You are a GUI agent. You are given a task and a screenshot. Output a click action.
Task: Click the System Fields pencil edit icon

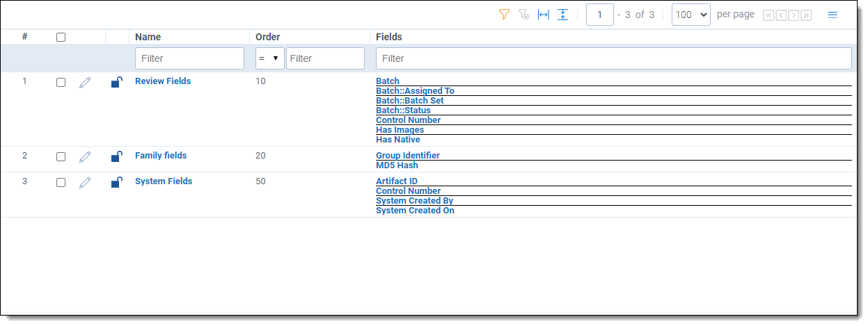pyautogui.click(x=85, y=183)
